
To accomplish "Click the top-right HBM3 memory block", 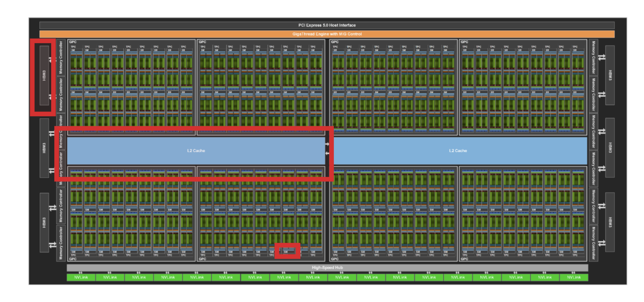I will [610, 75].
